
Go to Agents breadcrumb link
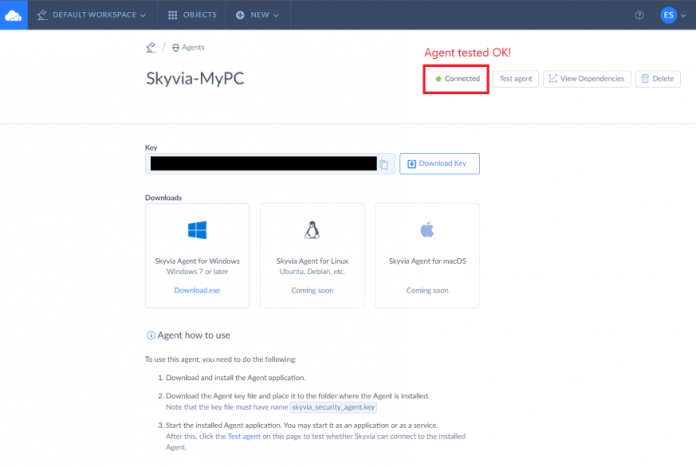tap(189, 47)
